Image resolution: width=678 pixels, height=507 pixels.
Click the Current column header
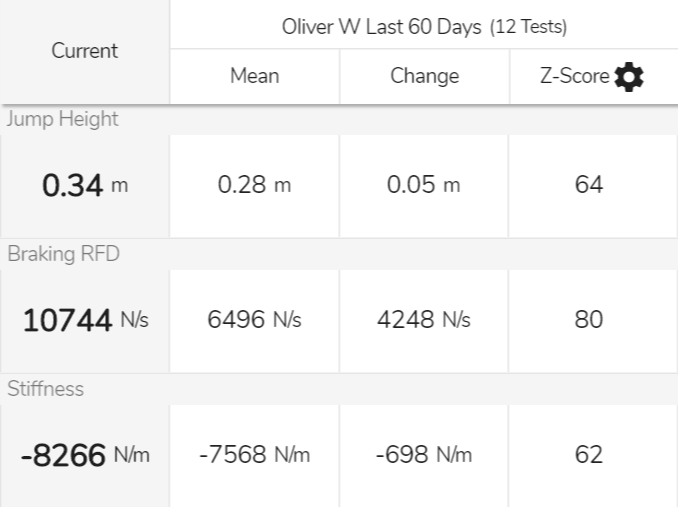tap(85, 51)
